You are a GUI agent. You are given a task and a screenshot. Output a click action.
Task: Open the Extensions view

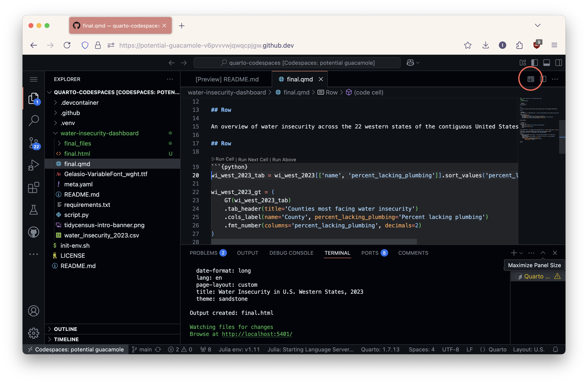click(34, 188)
